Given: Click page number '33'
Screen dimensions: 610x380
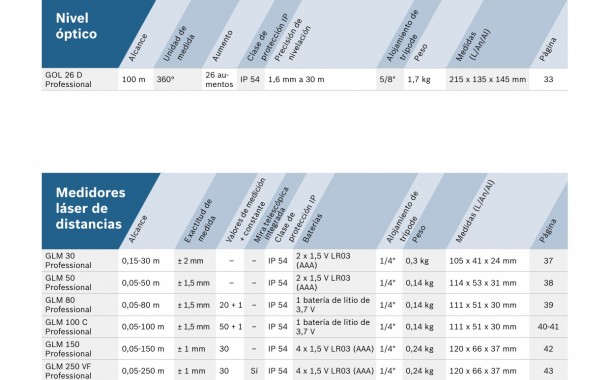Looking at the screenshot, I should pyautogui.click(x=548, y=79).
